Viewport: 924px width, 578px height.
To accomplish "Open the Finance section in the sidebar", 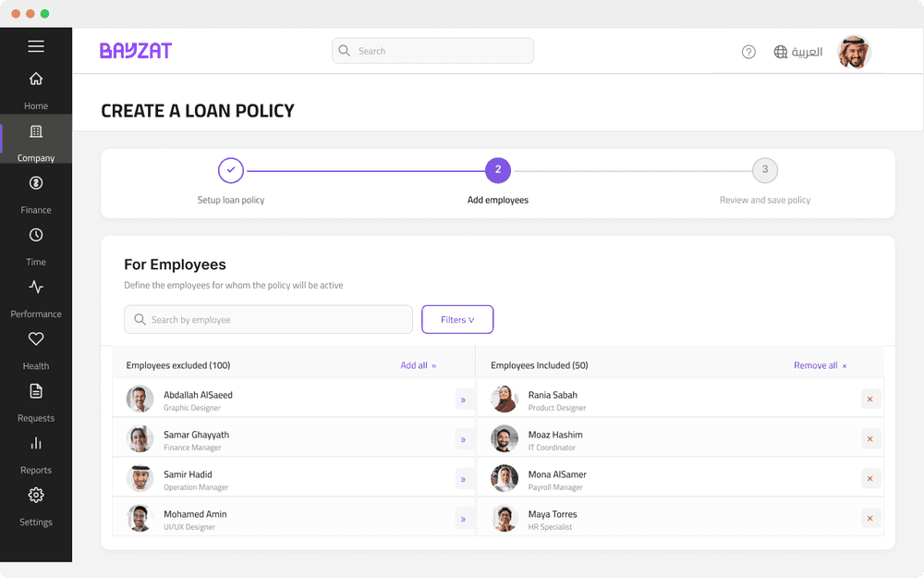I will (35, 182).
